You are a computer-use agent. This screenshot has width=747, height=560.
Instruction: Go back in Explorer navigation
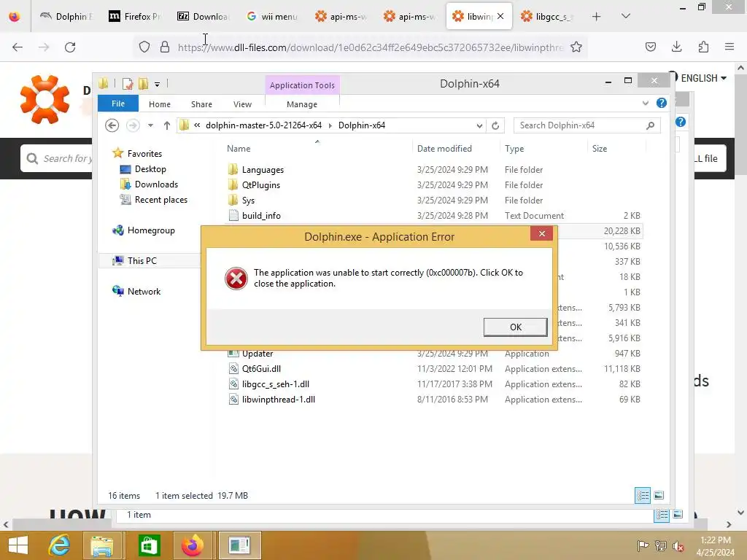point(112,125)
